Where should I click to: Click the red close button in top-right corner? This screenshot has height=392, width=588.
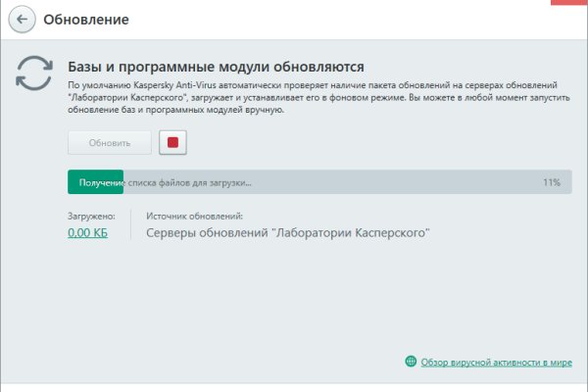[570, 3]
